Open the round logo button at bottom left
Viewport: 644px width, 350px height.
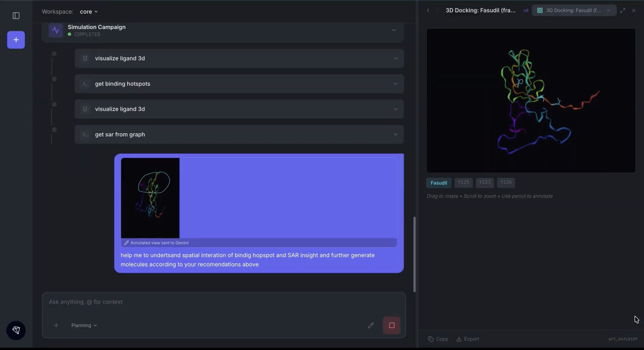tap(16, 330)
